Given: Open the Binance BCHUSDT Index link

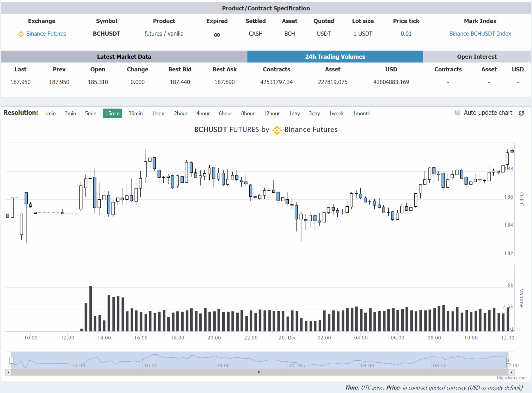Looking at the screenshot, I should (480, 34).
